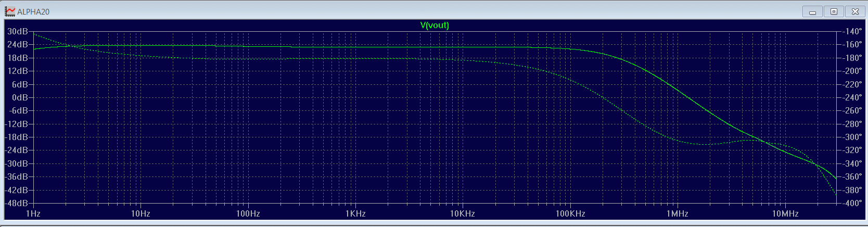Click the -400° phase axis label
The width and height of the screenshot is (868, 227).
coord(852,203)
